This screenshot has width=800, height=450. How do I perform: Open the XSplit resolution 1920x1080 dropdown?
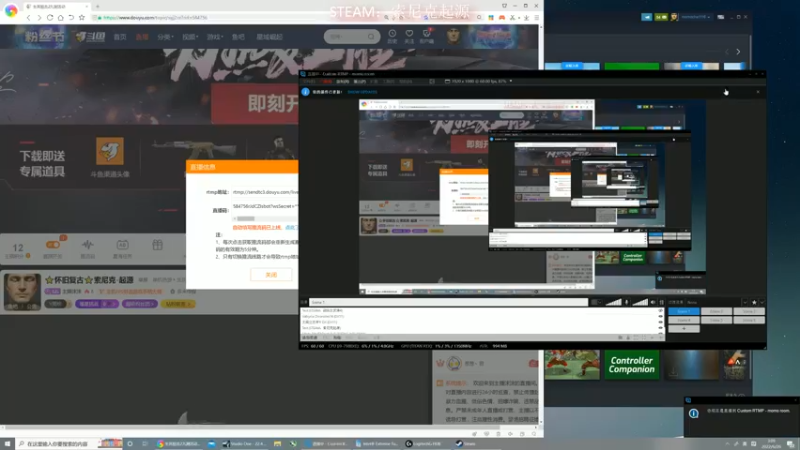click(479, 81)
